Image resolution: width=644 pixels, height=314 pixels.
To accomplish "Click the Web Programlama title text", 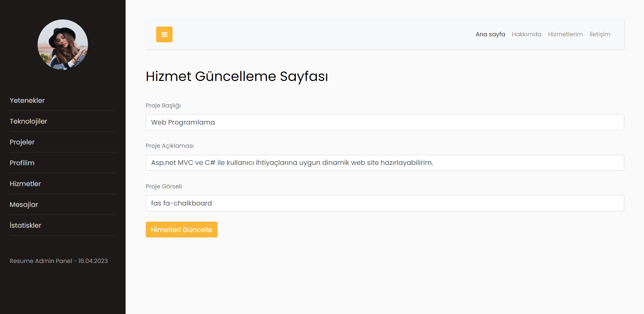I will coord(183,122).
